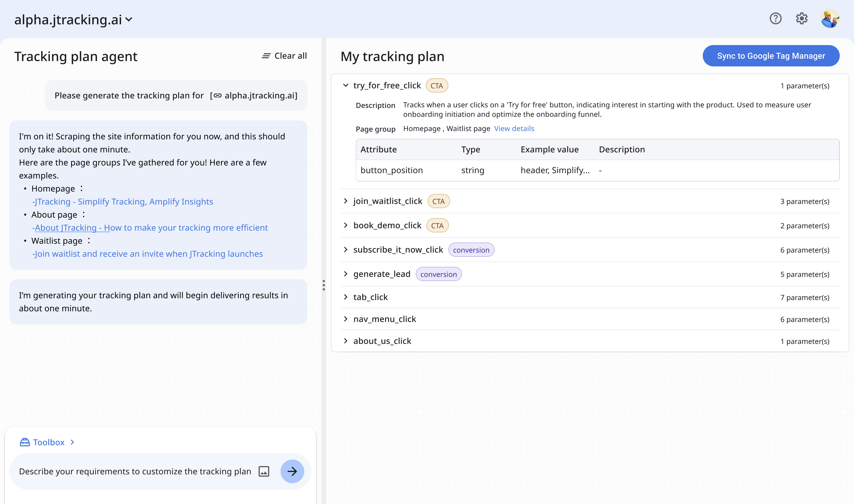Click the CTA tag on try_for_free_click
The width and height of the screenshot is (854, 504).
(437, 86)
